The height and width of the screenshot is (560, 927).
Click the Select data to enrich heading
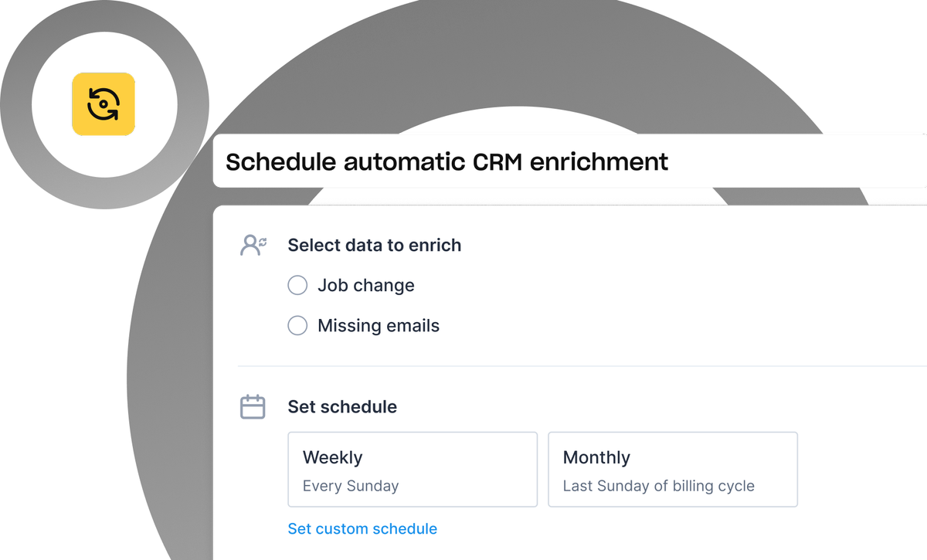click(x=375, y=246)
